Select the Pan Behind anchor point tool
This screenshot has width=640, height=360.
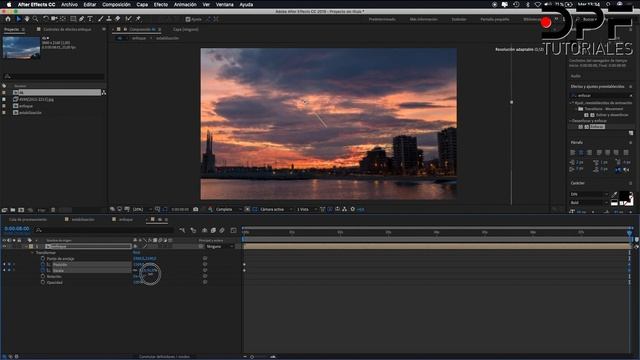click(x=62, y=19)
